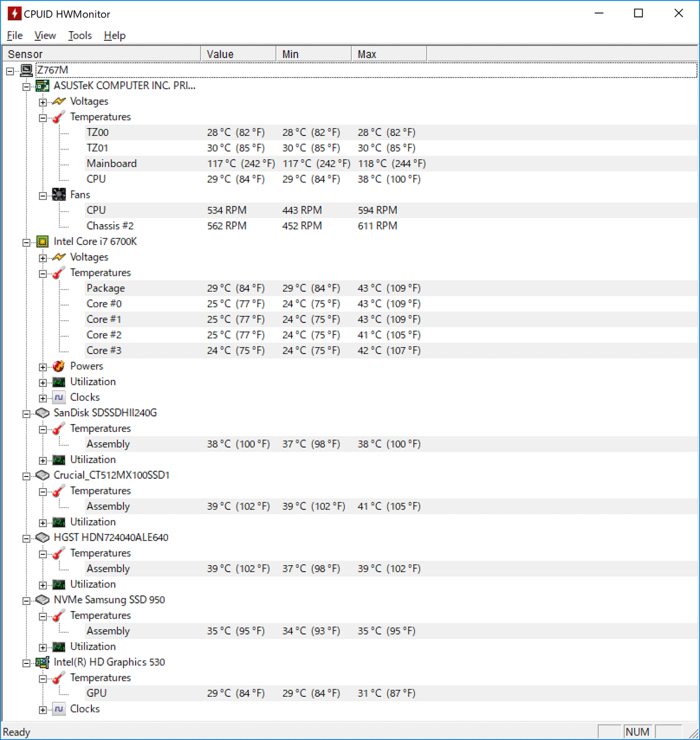Select the Chassis #2 fan row
This screenshot has height=740, width=700.
tap(392, 226)
